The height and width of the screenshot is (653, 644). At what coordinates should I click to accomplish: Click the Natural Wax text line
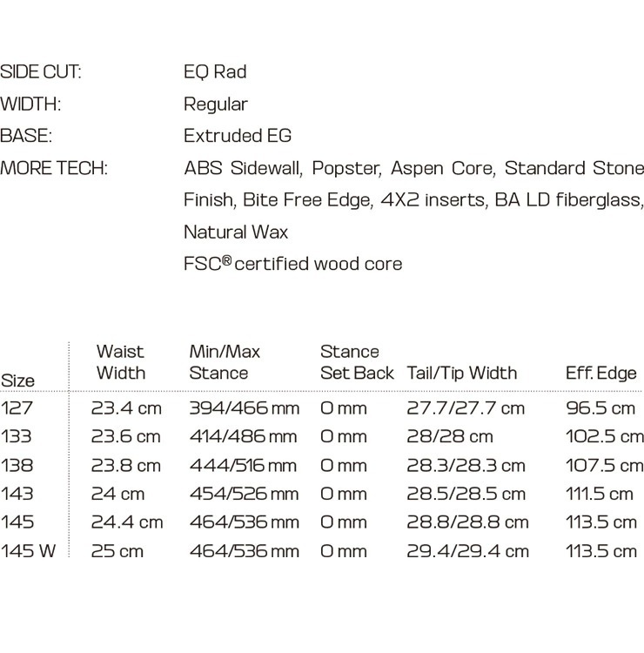pyautogui.click(x=236, y=232)
